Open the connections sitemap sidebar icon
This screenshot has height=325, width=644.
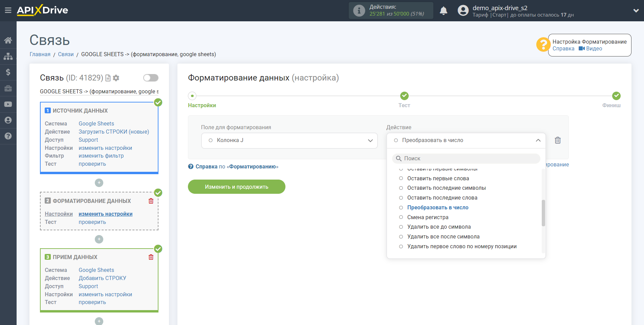point(8,56)
